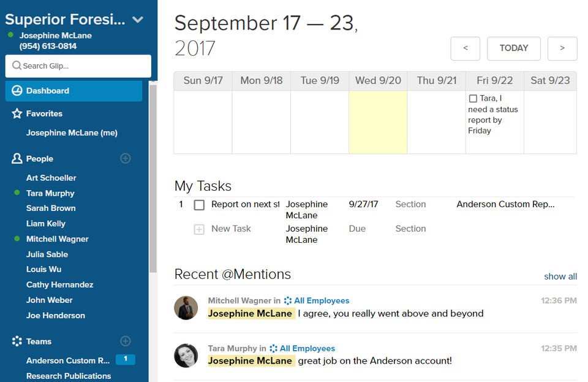Image resolution: width=588 pixels, height=382 pixels.
Task: Expand the Superior Foresight company dropdown
Action: click(x=138, y=20)
